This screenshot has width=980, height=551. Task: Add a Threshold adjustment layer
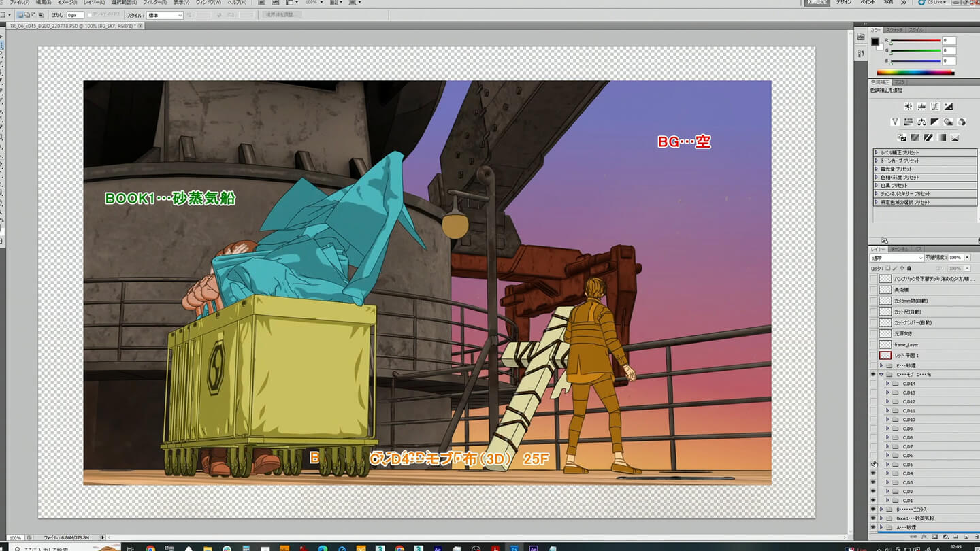tap(928, 137)
